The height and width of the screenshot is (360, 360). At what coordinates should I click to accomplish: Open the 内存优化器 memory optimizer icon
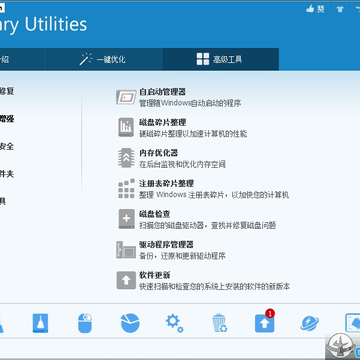point(126,158)
